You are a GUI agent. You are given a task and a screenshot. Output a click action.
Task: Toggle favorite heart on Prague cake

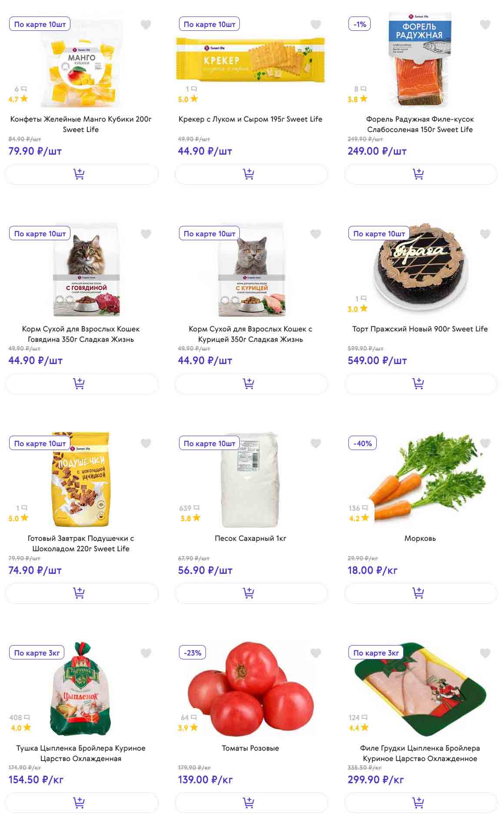coord(485,234)
